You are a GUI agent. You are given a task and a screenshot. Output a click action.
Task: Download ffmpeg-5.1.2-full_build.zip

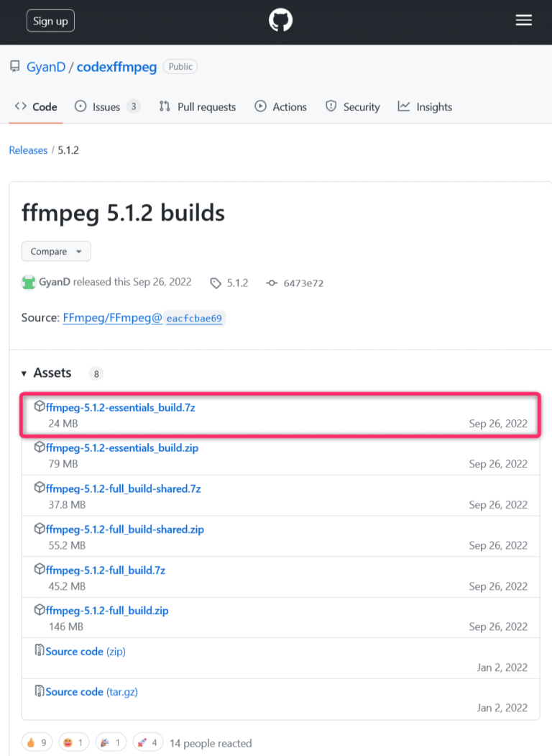(107, 611)
